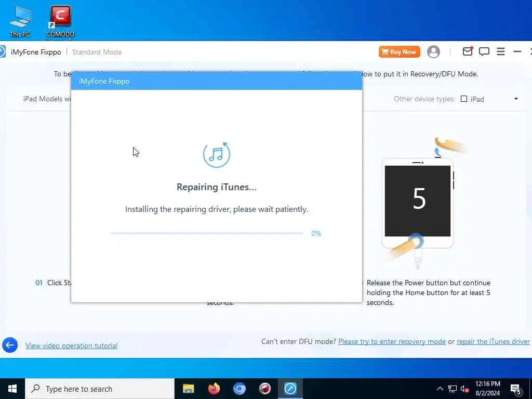
Task: Open the user account profile icon
Action: pyautogui.click(x=433, y=52)
